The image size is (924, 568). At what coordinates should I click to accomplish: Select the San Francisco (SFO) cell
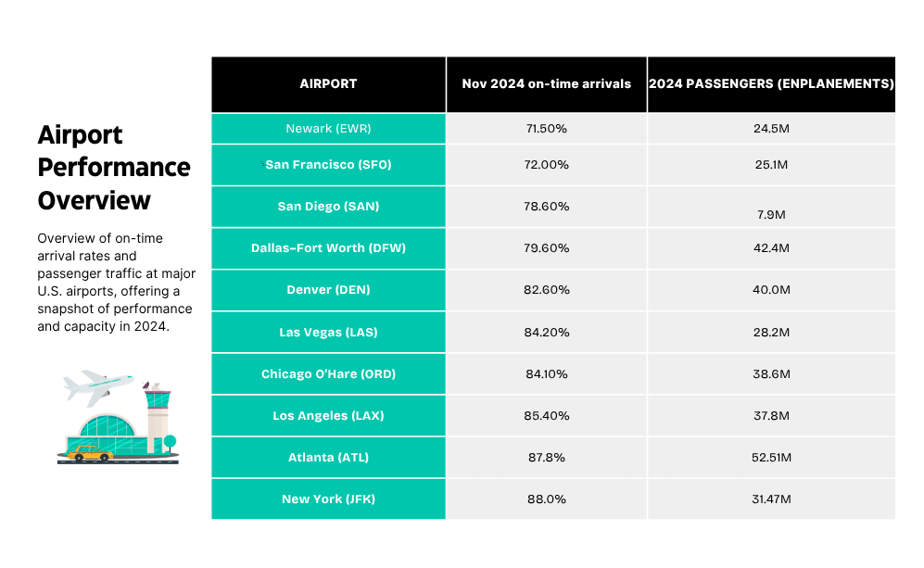[328, 165]
